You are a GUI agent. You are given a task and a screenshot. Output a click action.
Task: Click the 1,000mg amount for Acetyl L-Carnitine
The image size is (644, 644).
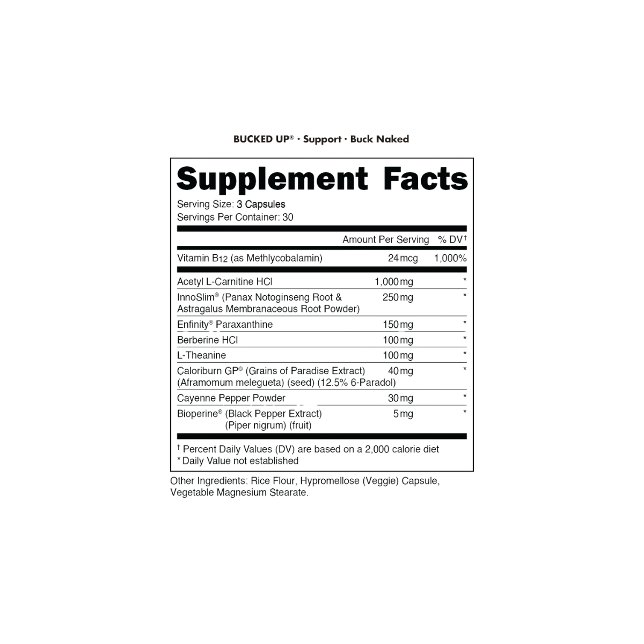click(x=393, y=281)
